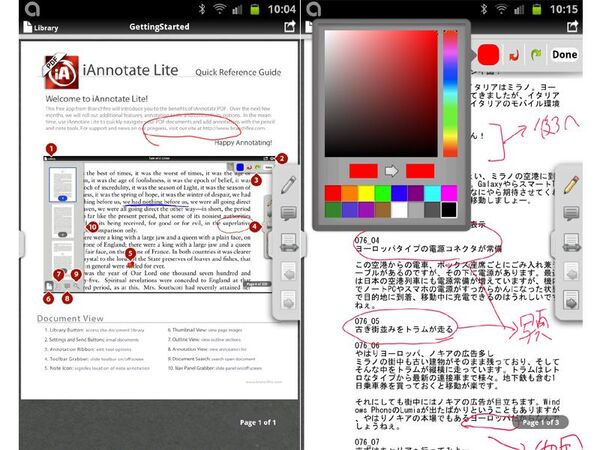Tap Bluetooth icon in left status bar
Image resolution: width=600 pixels, height=450 pixels.
click(x=202, y=9)
